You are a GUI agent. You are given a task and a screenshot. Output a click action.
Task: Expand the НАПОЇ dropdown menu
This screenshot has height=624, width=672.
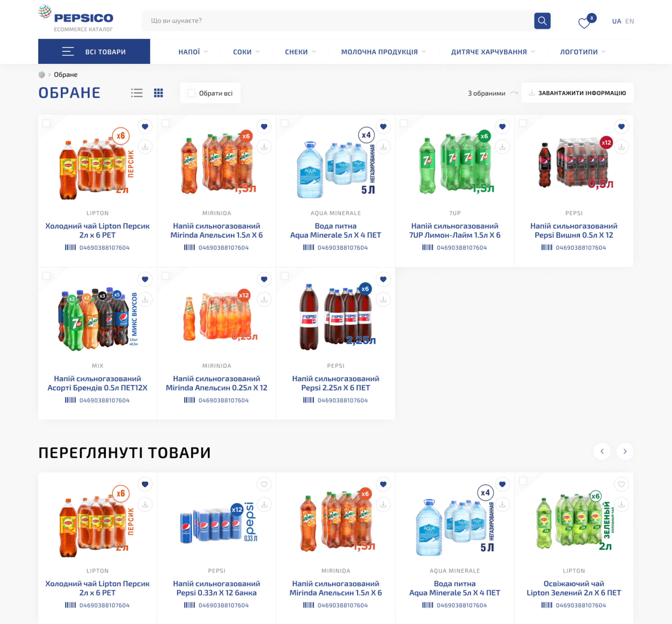(x=193, y=52)
